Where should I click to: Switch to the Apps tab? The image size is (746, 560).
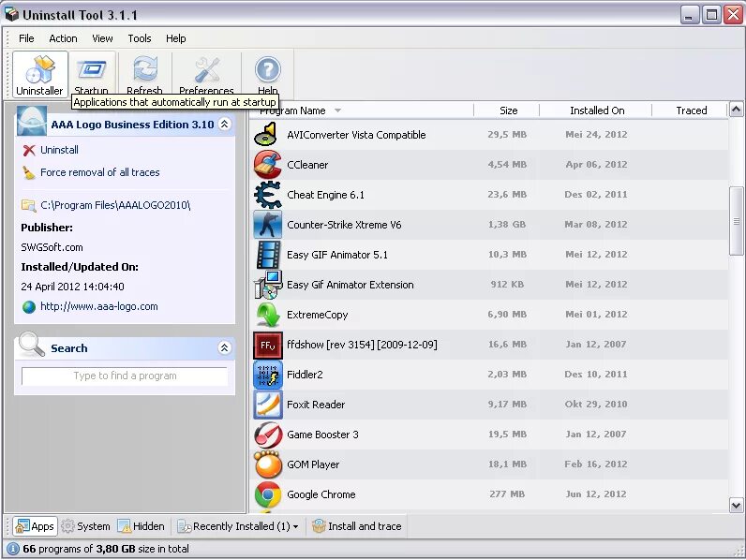click(x=35, y=526)
